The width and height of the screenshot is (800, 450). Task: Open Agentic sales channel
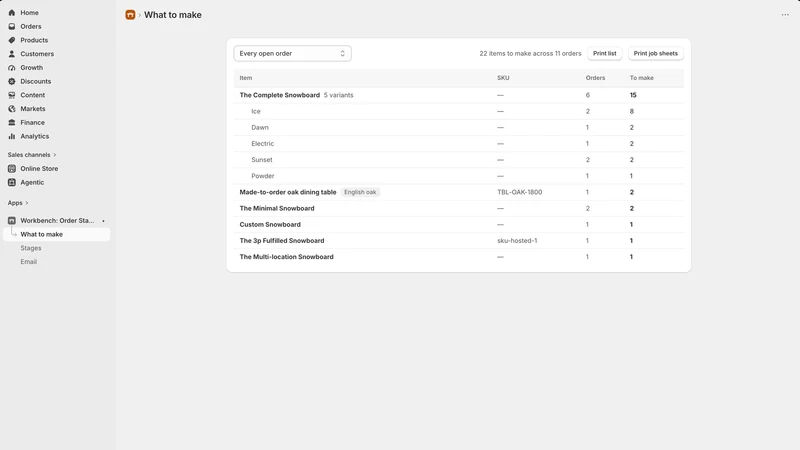[x=32, y=183]
